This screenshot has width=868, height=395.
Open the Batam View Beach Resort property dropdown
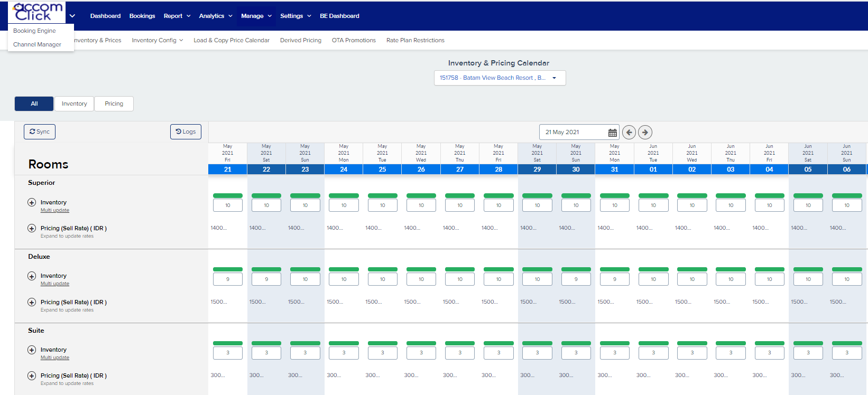500,78
